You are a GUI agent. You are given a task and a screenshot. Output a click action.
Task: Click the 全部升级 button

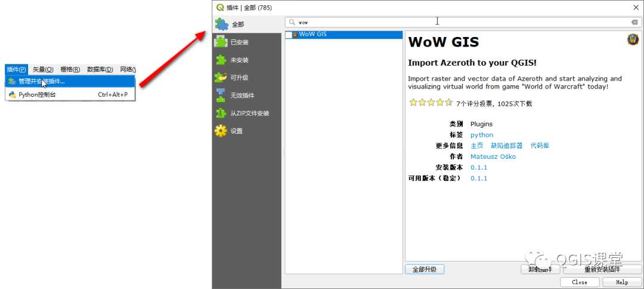(x=425, y=270)
